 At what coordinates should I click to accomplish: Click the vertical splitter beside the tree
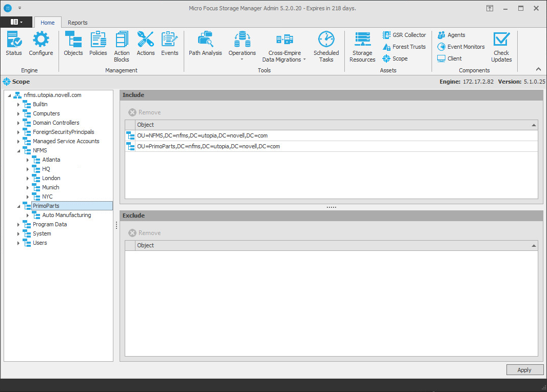click(x=116, y=225)
